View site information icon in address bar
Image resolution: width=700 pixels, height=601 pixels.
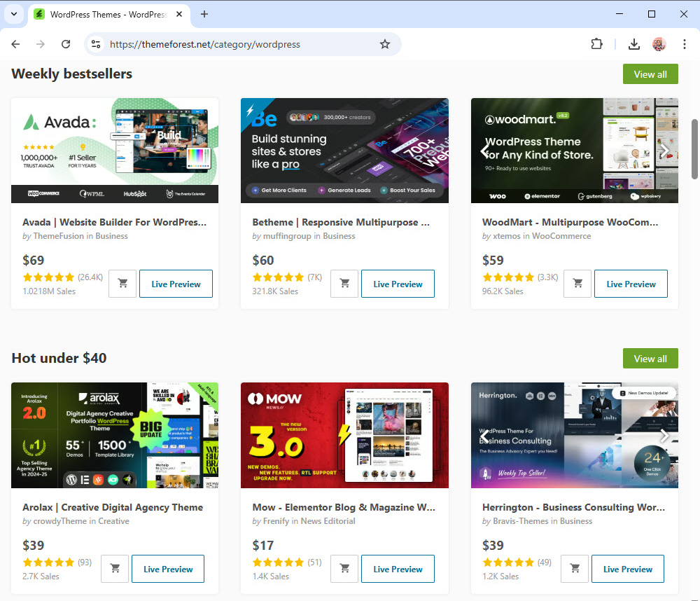(95, 44)
